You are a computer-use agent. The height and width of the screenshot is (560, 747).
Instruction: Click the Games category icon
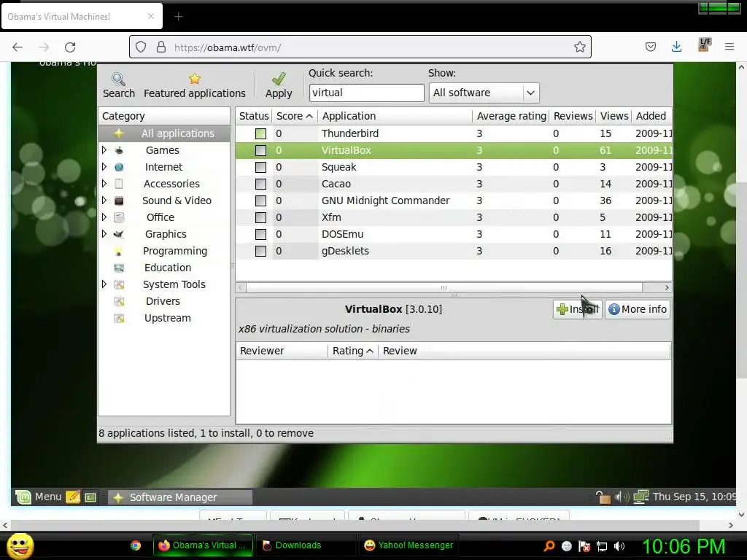coord(119,150)
